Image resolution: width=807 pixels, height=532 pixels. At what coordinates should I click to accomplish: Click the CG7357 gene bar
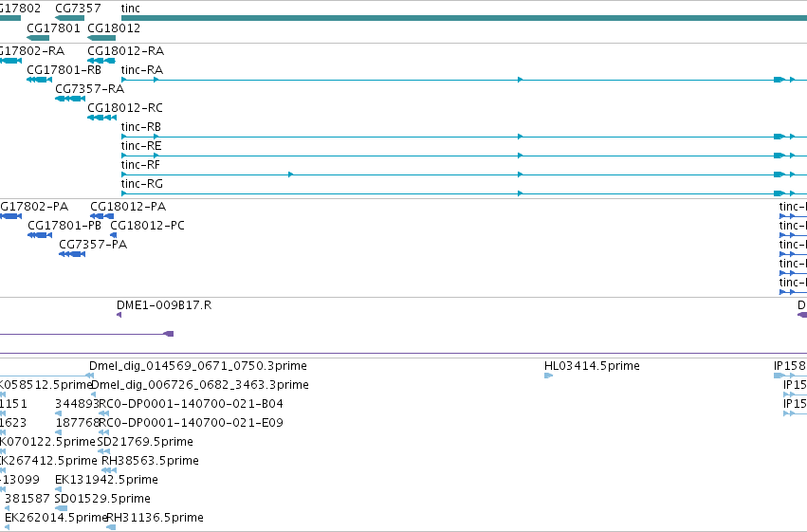[x=69, y=18]
